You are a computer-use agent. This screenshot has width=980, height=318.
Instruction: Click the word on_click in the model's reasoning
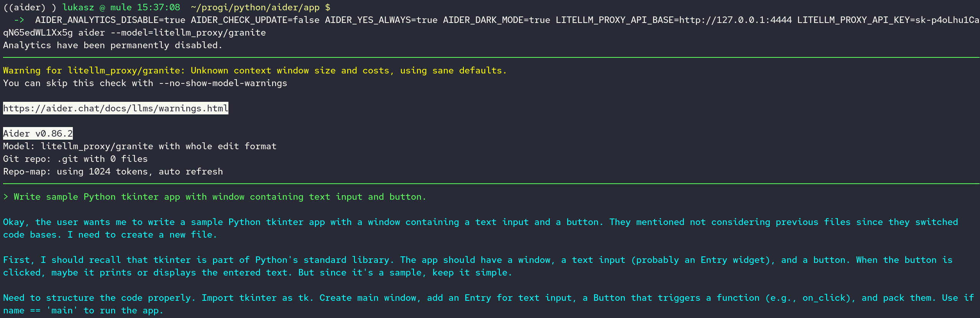coord(824,298)
